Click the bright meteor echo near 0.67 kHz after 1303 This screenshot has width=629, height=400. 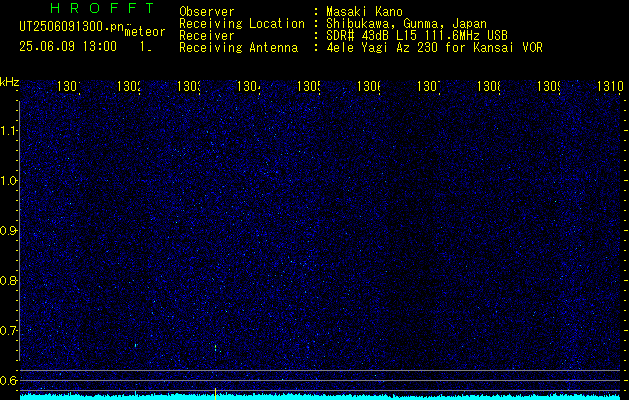tap(215, 348)
